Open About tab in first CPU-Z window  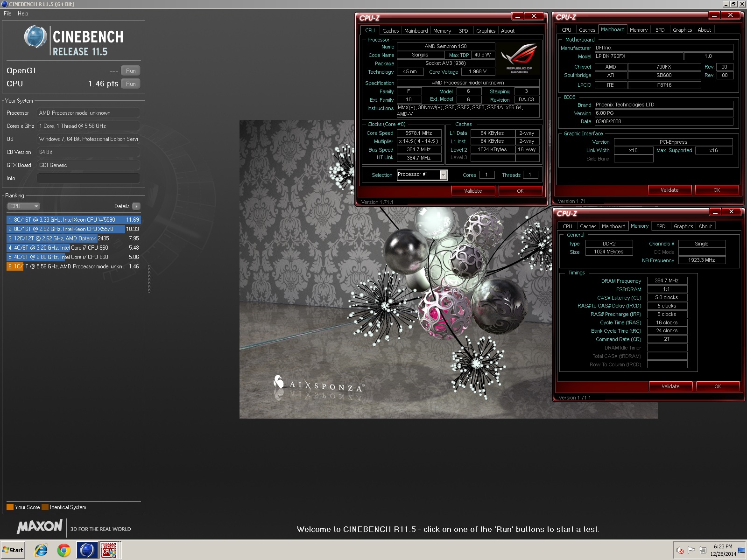(x=508, y=31)
